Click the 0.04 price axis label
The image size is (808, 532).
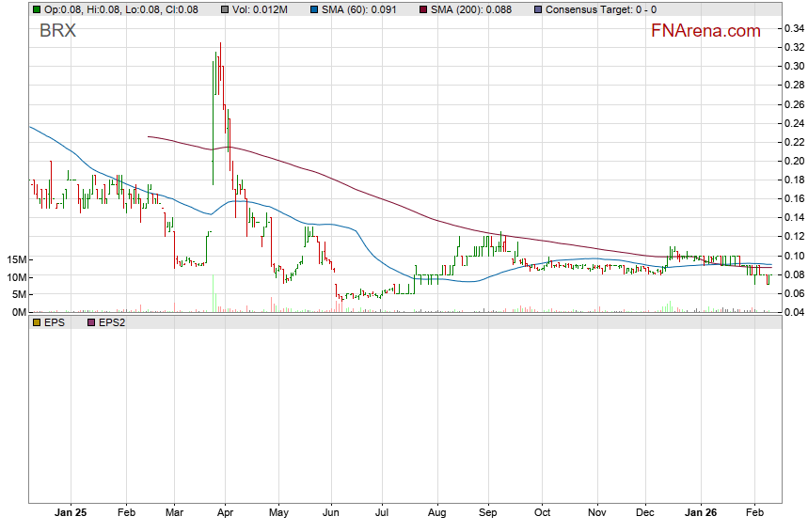tap(792, 312)
